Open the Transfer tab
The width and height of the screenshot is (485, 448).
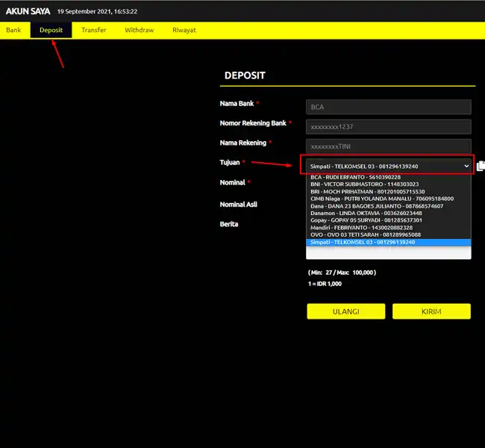tap(94, 30)
